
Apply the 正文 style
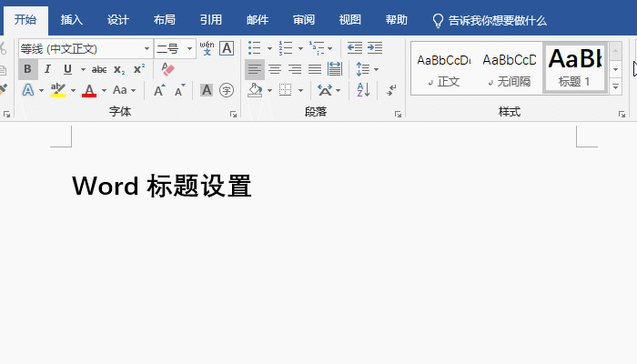pos(444,68)
